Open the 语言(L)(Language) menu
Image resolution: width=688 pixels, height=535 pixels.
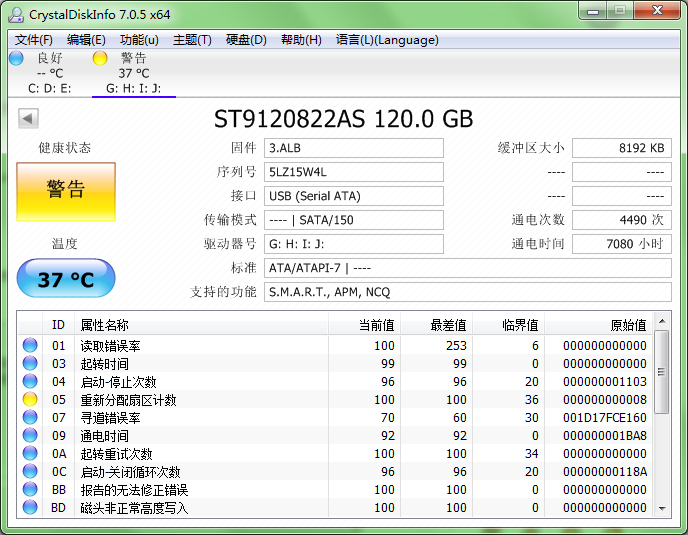click(387, 40)
